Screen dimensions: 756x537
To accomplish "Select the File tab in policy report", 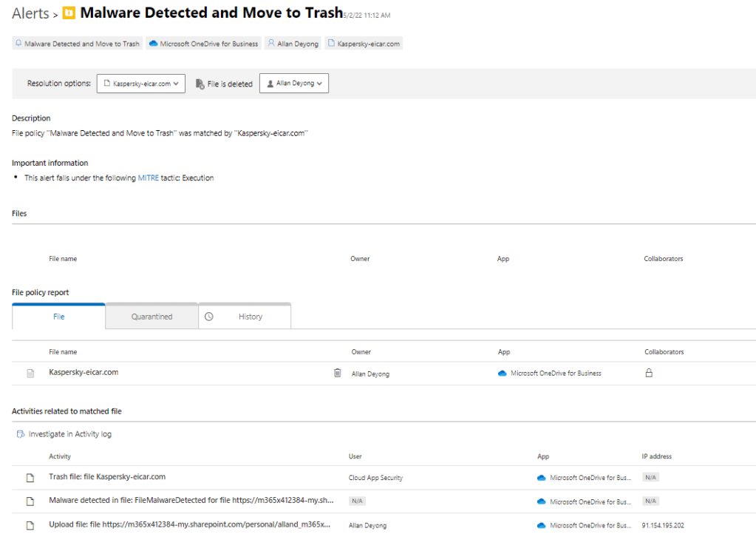I will point(58,317).
